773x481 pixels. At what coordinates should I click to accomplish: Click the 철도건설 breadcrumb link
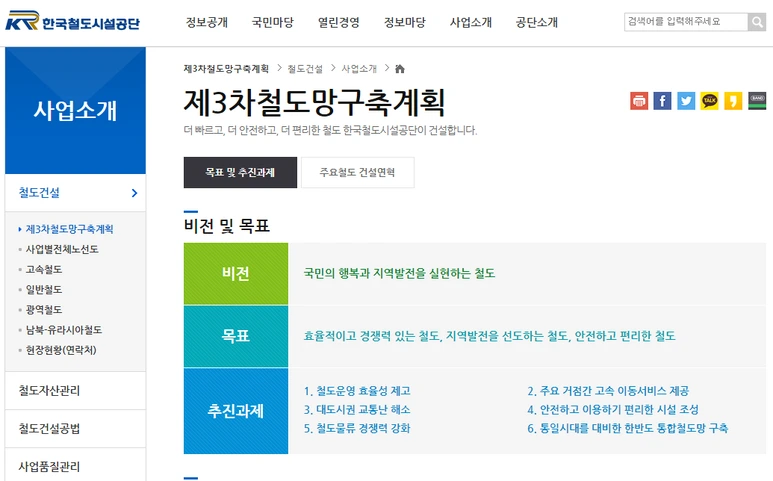click(x=305, y=69)
